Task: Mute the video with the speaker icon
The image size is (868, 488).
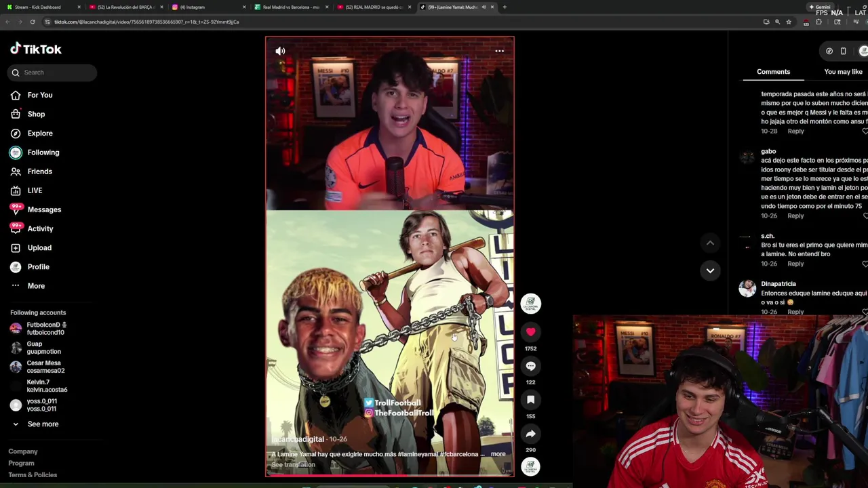Action: 280,51
